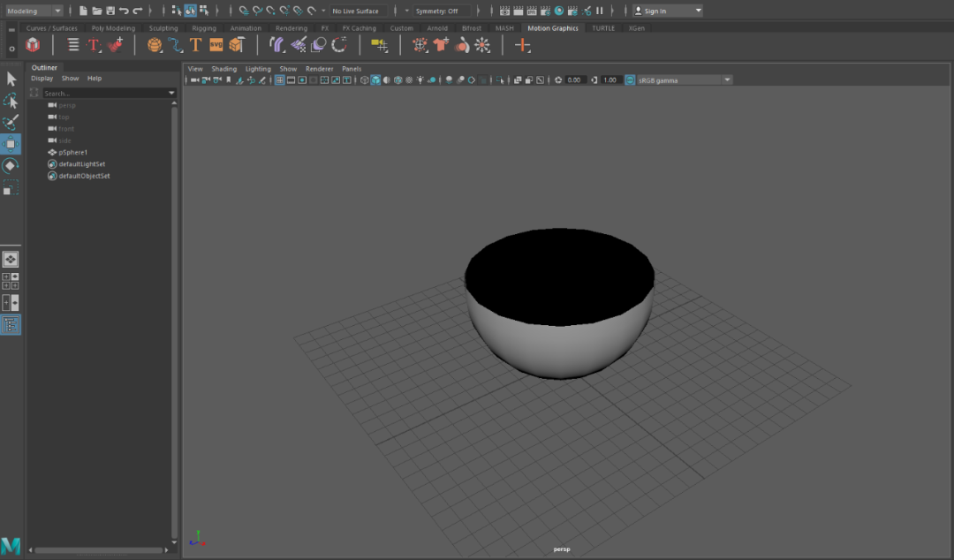Select the Lasso select tool

(11, 101)
